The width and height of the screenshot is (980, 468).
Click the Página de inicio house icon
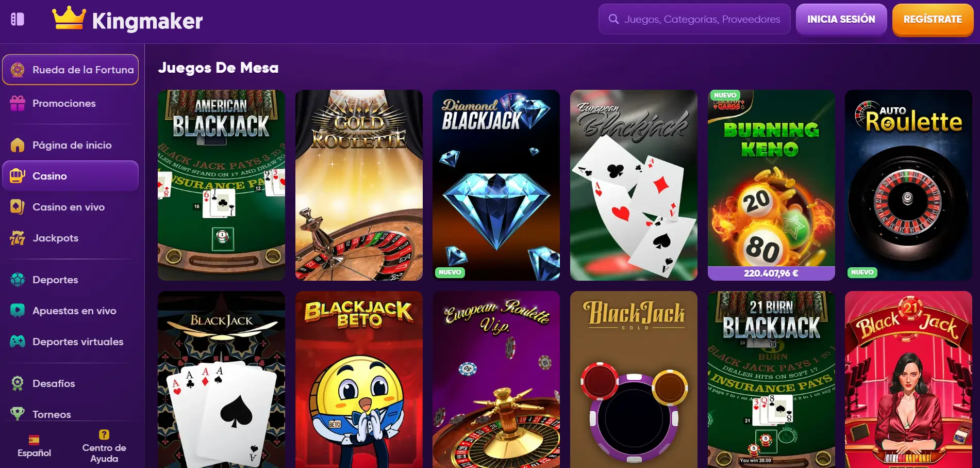click(x=18, y=145)
